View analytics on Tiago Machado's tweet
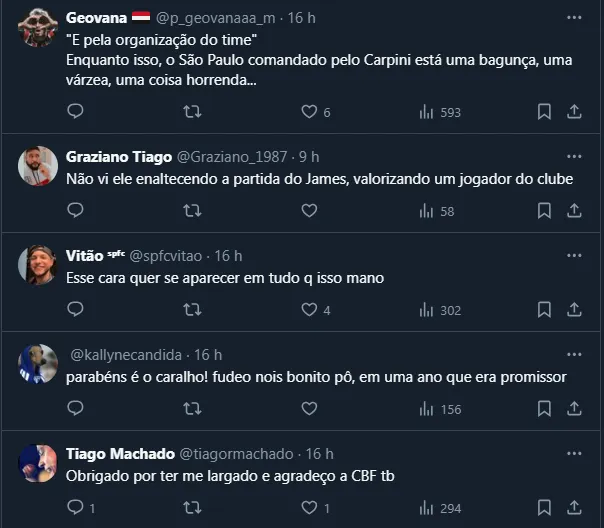The width and height of the screenshot is (604, 528). click(439, 508)
